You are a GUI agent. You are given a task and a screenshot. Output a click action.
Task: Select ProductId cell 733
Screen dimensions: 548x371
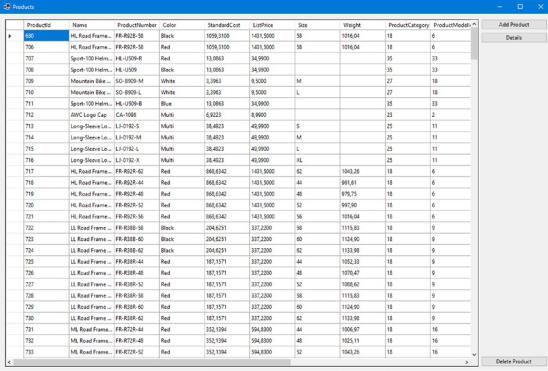[46, 352]
